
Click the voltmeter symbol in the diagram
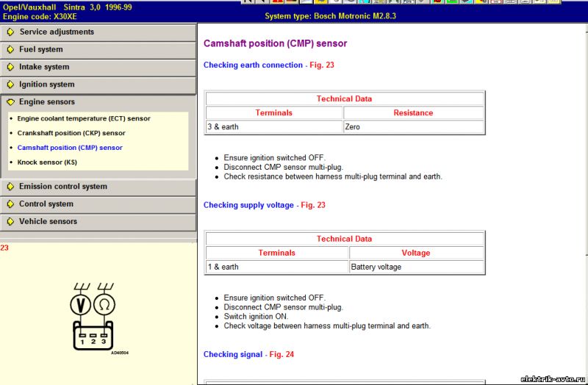point(80,304)
